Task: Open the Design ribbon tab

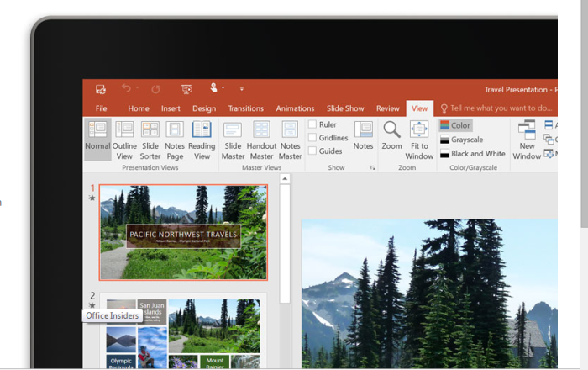Action: click(204, 108)
